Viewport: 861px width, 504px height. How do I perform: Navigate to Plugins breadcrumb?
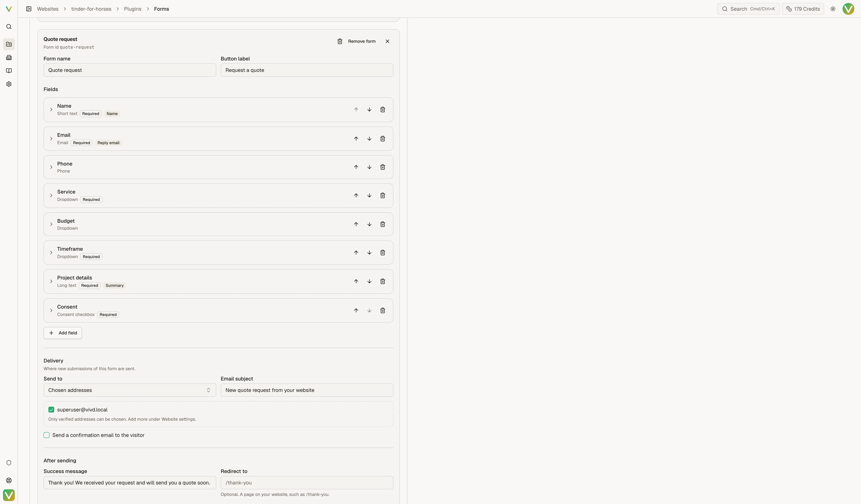pyautogui.click(x=132, y=9)
